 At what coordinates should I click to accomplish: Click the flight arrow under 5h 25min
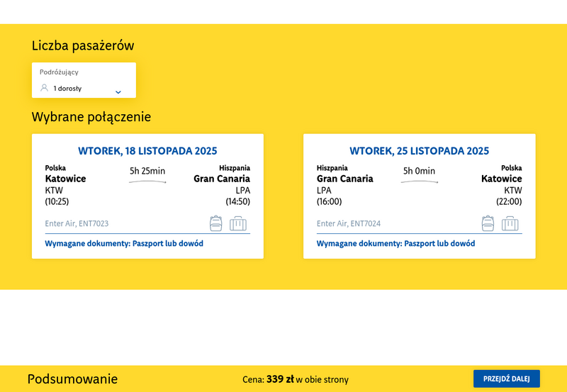click(147, 183)
